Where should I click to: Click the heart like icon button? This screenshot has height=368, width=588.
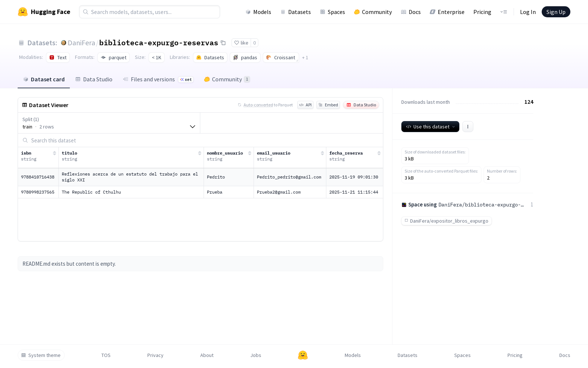(x=241, y=43)
